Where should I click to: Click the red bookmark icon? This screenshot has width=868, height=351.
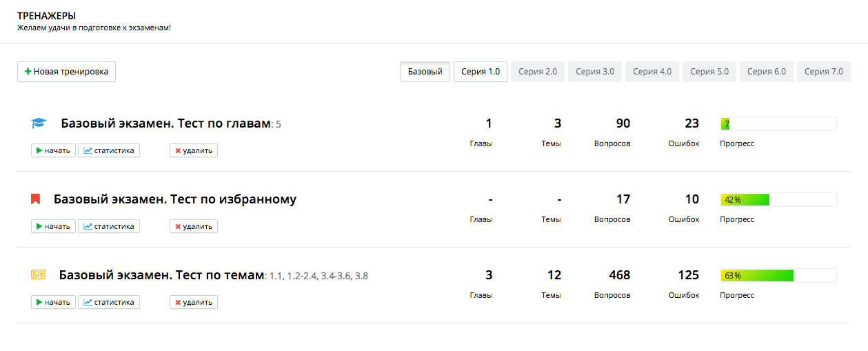tap(35, 199)
